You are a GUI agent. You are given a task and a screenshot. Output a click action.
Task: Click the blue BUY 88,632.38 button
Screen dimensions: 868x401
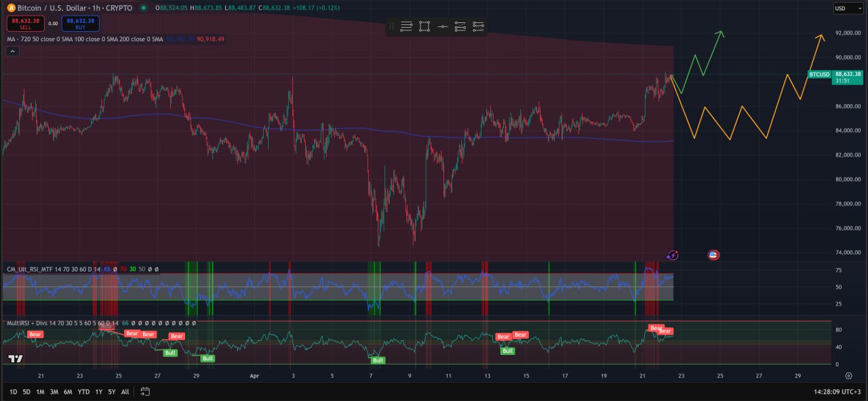point(80,24)
